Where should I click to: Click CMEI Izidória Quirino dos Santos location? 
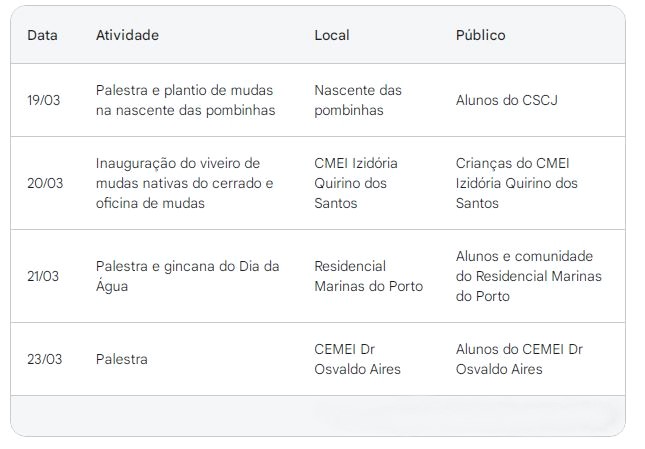[x=356, y=183]
